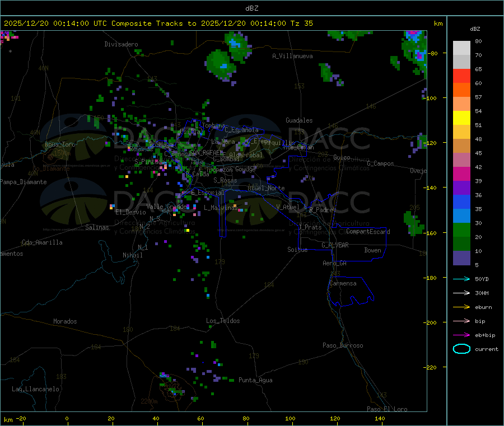The image size is (504, 426).
Task: Click the 'Carmensa' map label
Action: 343,283
